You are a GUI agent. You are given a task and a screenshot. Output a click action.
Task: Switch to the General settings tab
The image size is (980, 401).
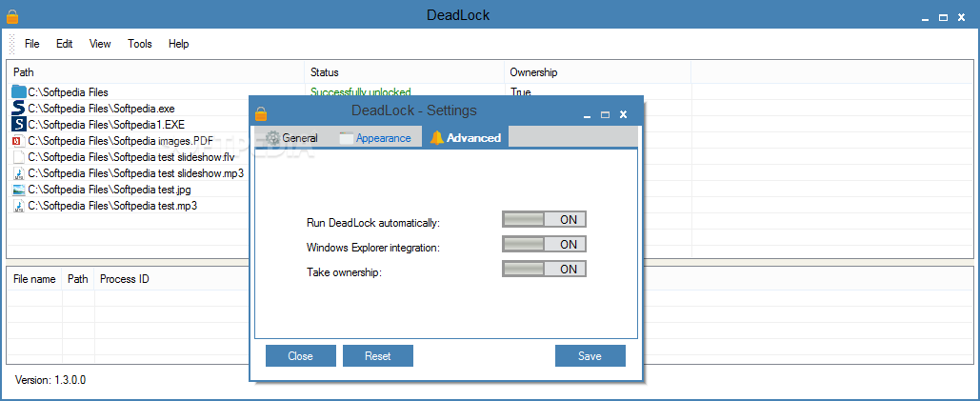coord(291,138)
